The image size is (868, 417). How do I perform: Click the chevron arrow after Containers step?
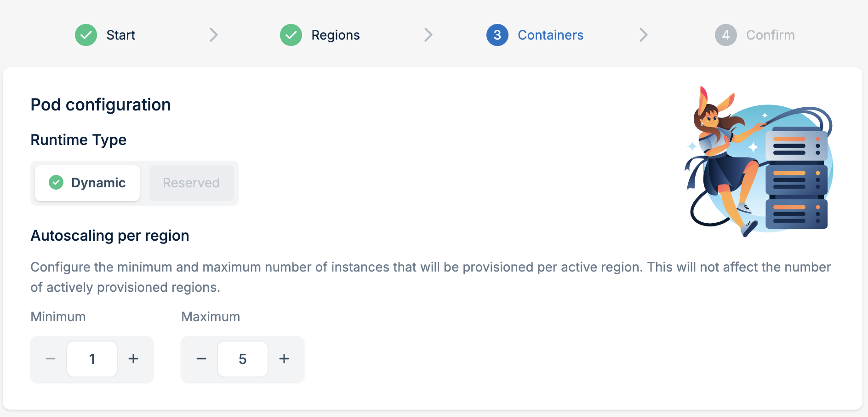(x=644, y=35)
